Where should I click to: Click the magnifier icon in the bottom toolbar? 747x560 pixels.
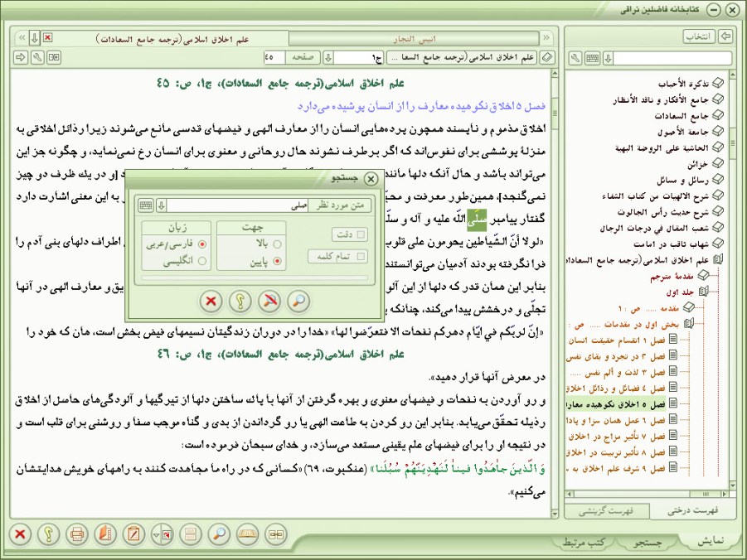pos(219,533)
